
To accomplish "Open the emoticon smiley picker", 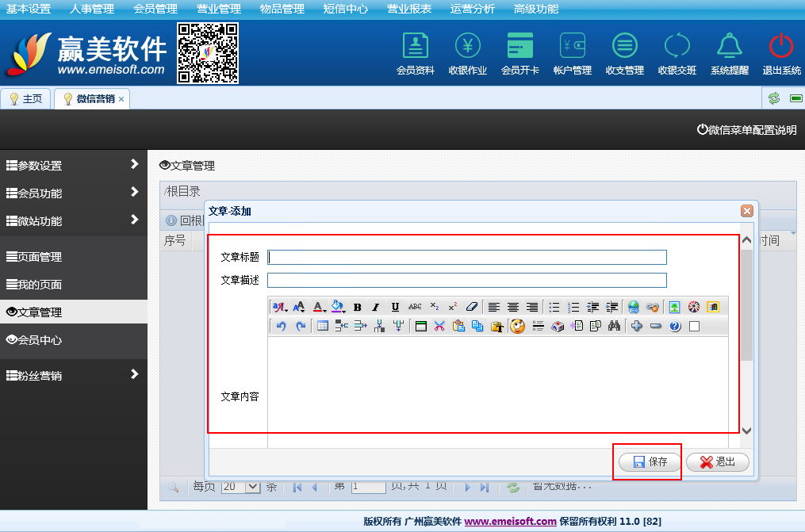I will coord(518,326).
